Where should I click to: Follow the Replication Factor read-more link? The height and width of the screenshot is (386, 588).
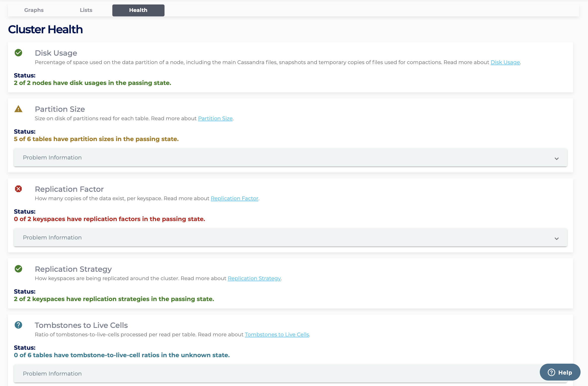pyautogui.click(x=234, y=198)
